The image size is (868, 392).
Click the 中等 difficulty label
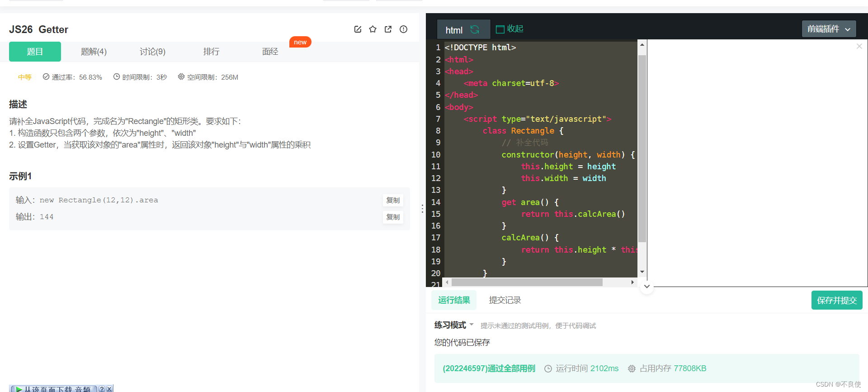click(x=25, y=77)
